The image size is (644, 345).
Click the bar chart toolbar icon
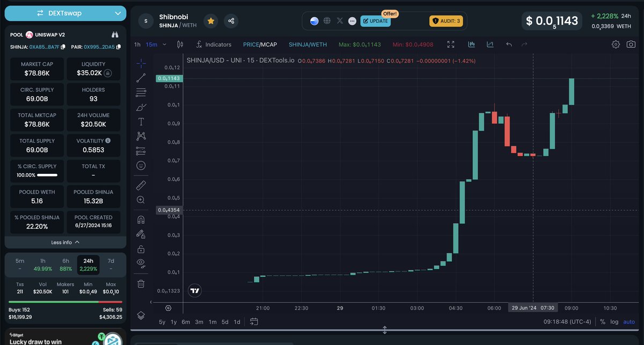click(471, 45)
